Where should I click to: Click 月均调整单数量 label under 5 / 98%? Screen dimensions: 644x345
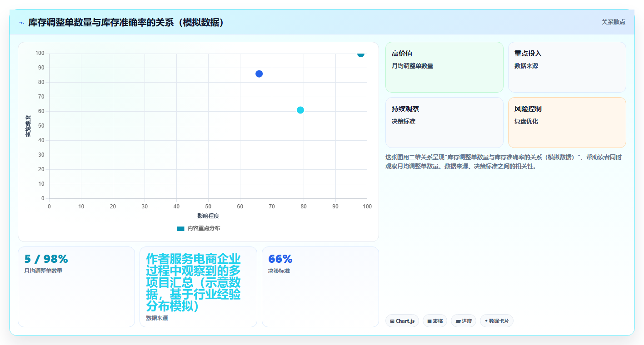coord(43,271)
